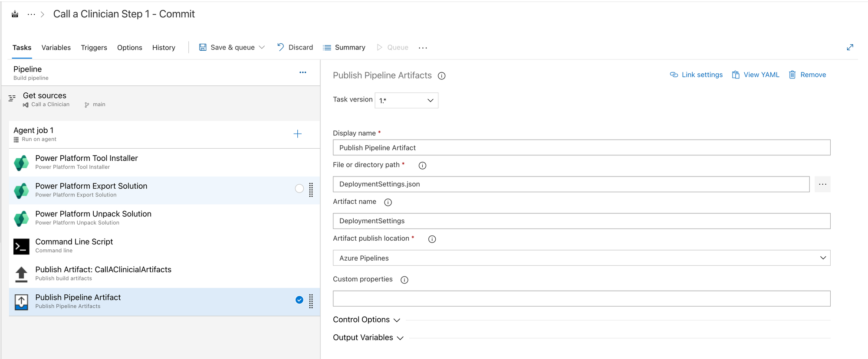This screenshot has width=868, height=359.
Task: Click the View YAML link
Action: (x=756, y=75)
